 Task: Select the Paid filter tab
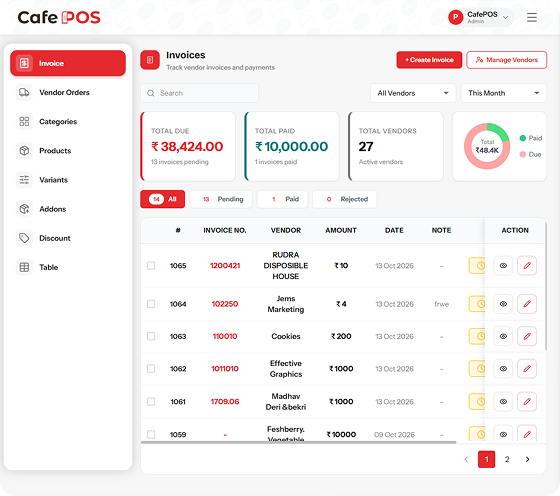pos(282,199)
